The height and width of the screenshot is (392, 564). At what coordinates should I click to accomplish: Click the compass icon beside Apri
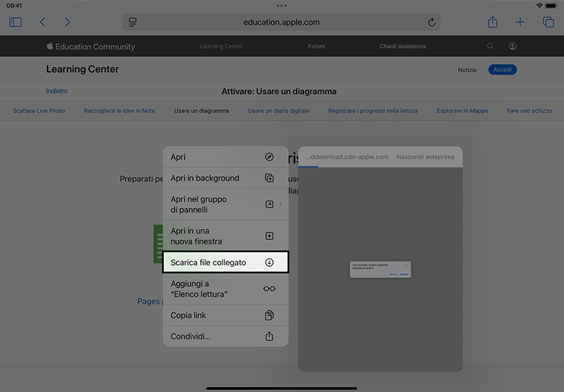tap(269, 157)
